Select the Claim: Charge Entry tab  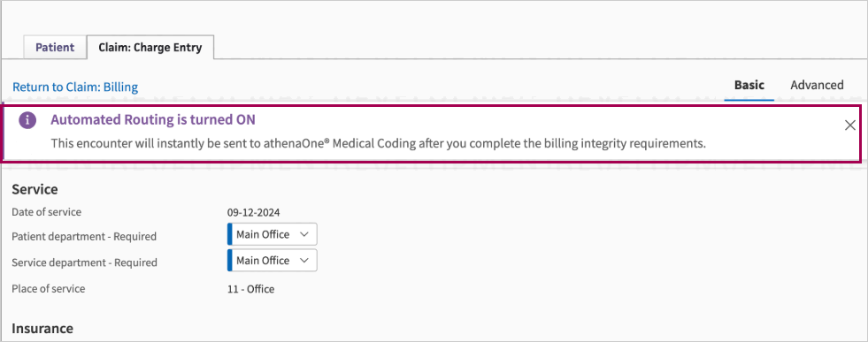[x=150, y=47]
